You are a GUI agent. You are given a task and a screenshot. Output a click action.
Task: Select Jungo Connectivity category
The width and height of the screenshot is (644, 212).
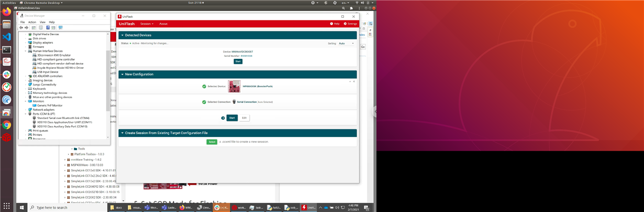click(x=44, y=84)
